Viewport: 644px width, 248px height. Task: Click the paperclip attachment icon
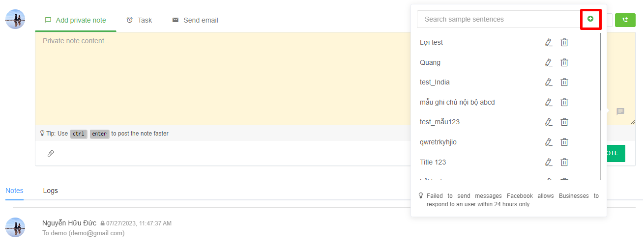point(50,154)
